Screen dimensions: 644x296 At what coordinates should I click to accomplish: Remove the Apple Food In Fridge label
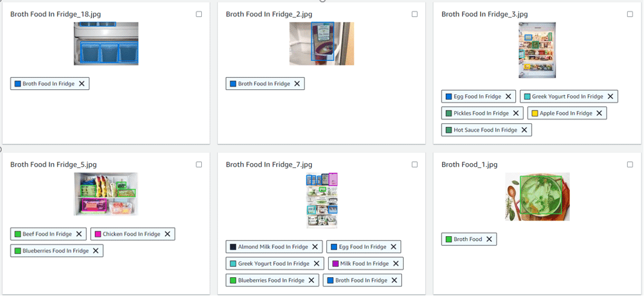599,114
